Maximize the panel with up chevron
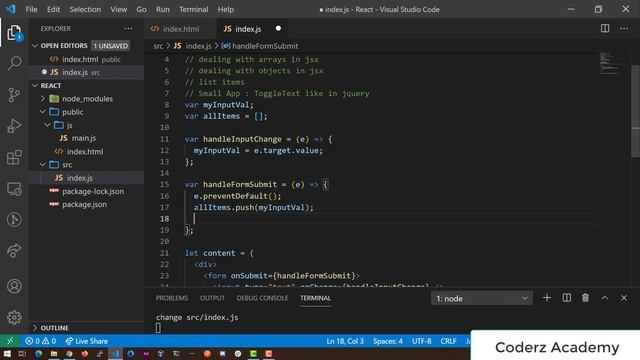Viewport: 640px width, 360px height. [x=604, y=298]
